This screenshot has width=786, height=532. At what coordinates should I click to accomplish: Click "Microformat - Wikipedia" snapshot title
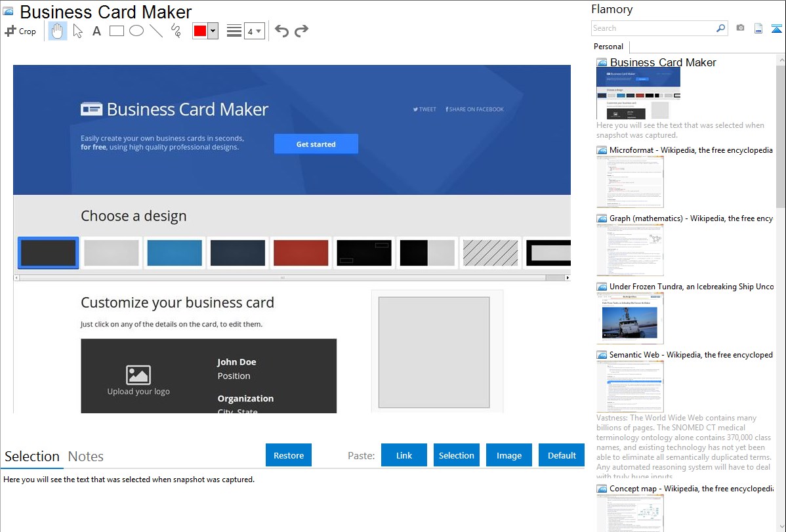692,150
